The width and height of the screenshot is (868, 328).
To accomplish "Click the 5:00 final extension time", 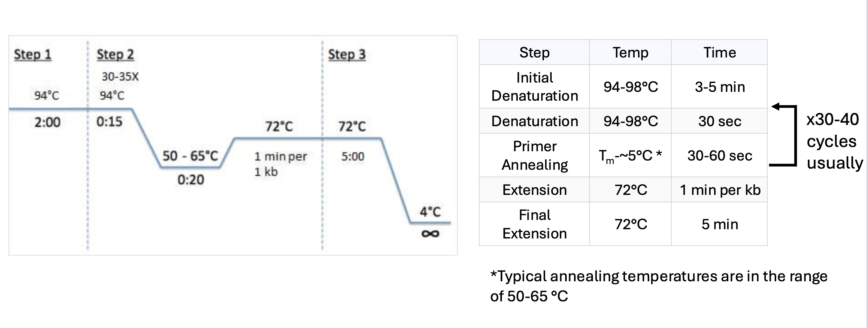I will point(353,156).
